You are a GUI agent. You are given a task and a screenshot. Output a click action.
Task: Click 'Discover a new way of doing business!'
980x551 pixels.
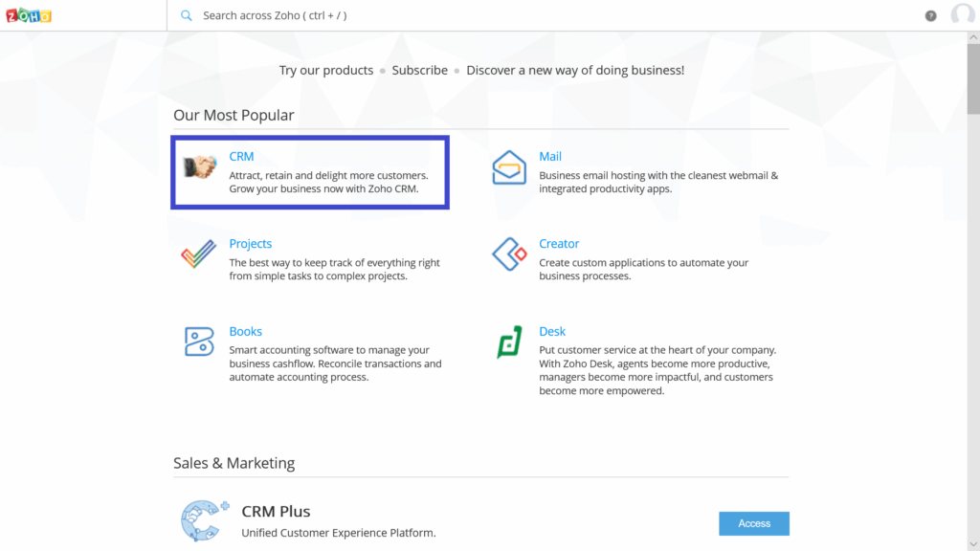tap(575, 70)
